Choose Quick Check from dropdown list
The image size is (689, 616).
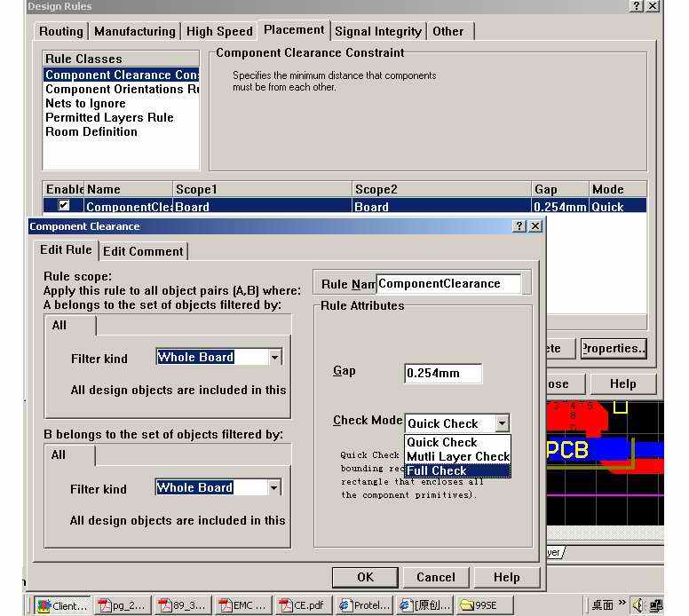pos(457,442)
